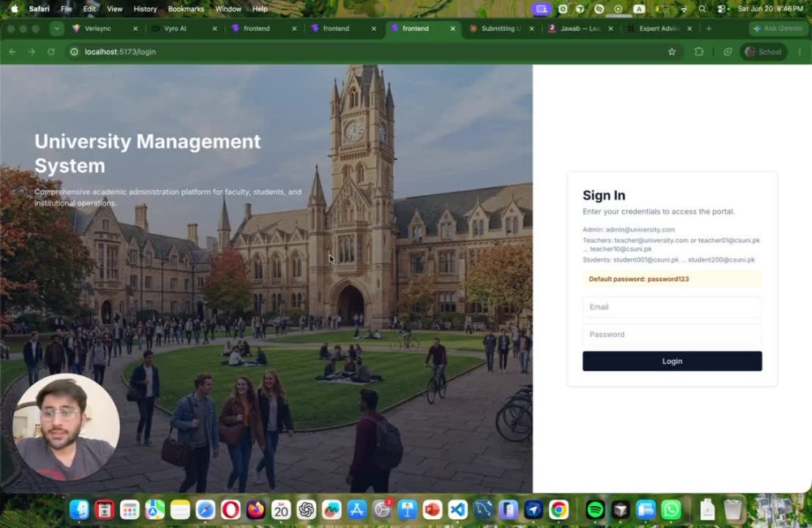Close the Jawab tab
Screen dimensions: 812x528
point(611,28)
